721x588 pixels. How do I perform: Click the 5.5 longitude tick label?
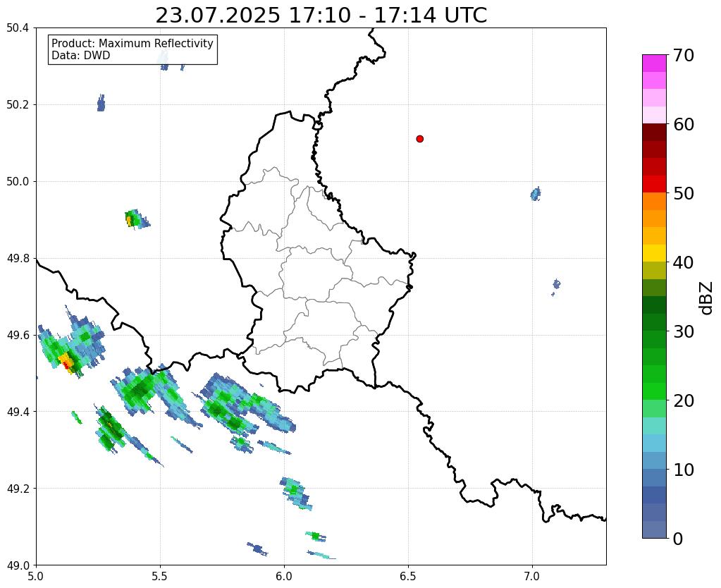pos(160,576)
